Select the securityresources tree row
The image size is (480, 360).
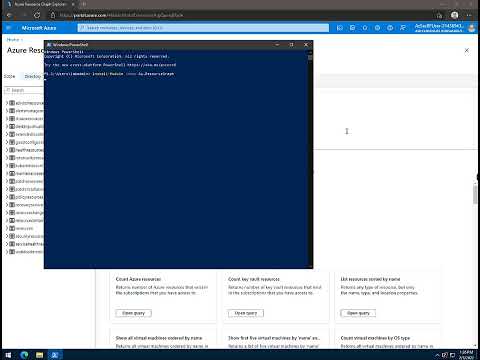pyautogui.click(x=24, y=236)
